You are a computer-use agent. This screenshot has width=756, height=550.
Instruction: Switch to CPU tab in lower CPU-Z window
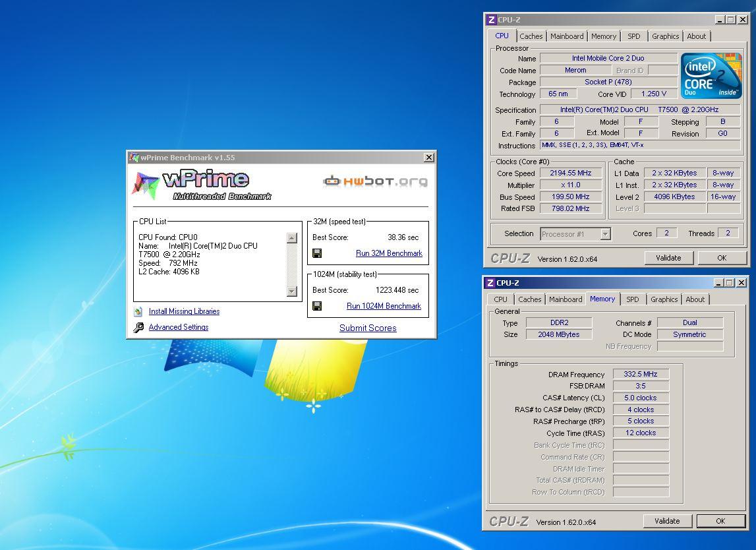coord(500,299)
